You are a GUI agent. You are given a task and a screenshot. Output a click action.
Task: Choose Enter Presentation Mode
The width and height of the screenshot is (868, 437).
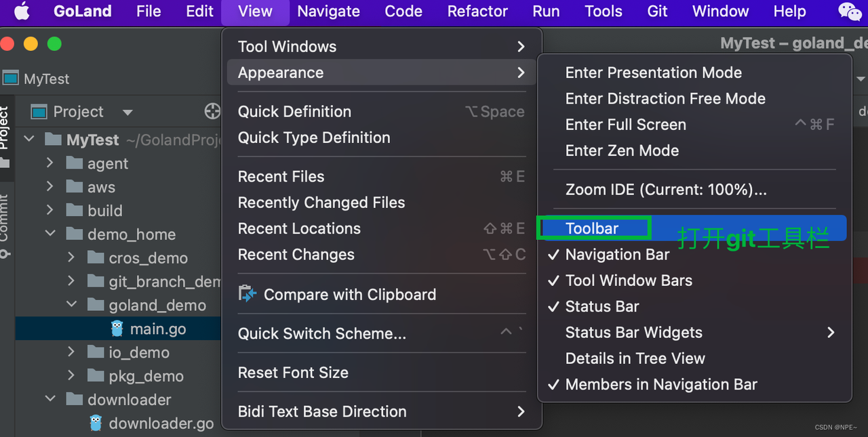[x=653, y=72]
